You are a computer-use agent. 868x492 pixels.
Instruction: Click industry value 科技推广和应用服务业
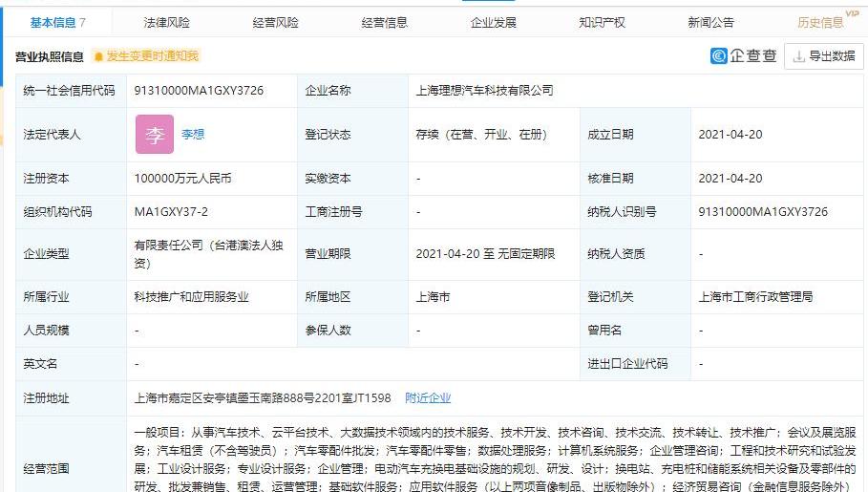coord(192,297)
